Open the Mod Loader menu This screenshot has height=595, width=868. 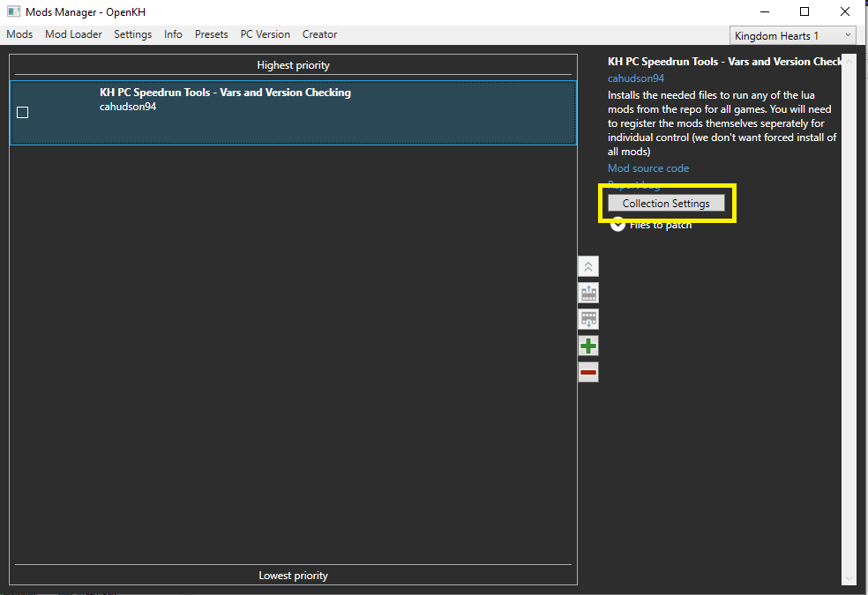pos(73,34)
